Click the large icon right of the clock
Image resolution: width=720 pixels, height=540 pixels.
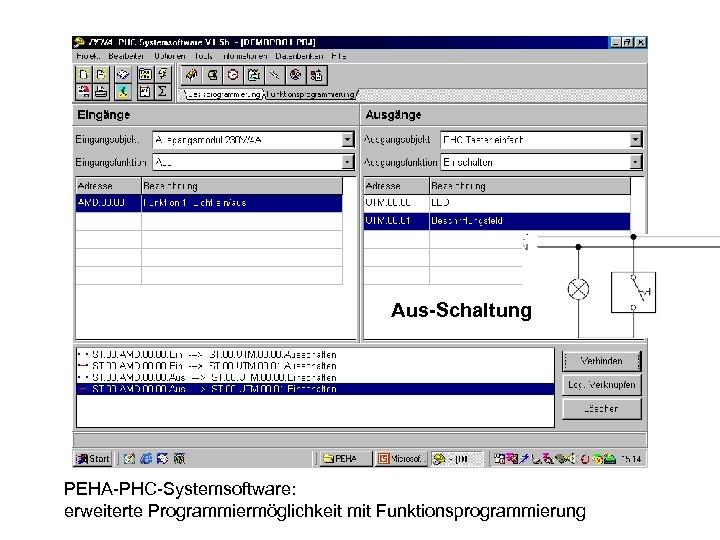tap(254, 75)
